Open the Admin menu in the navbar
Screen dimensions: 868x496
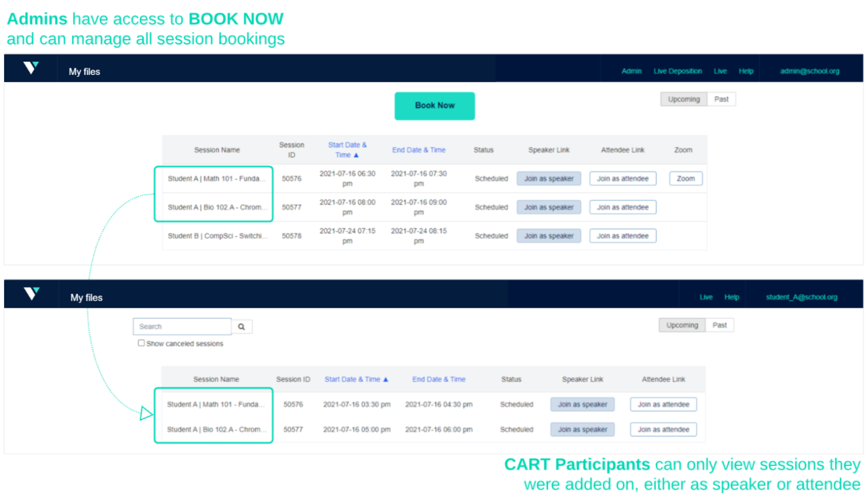coord(632,71)
